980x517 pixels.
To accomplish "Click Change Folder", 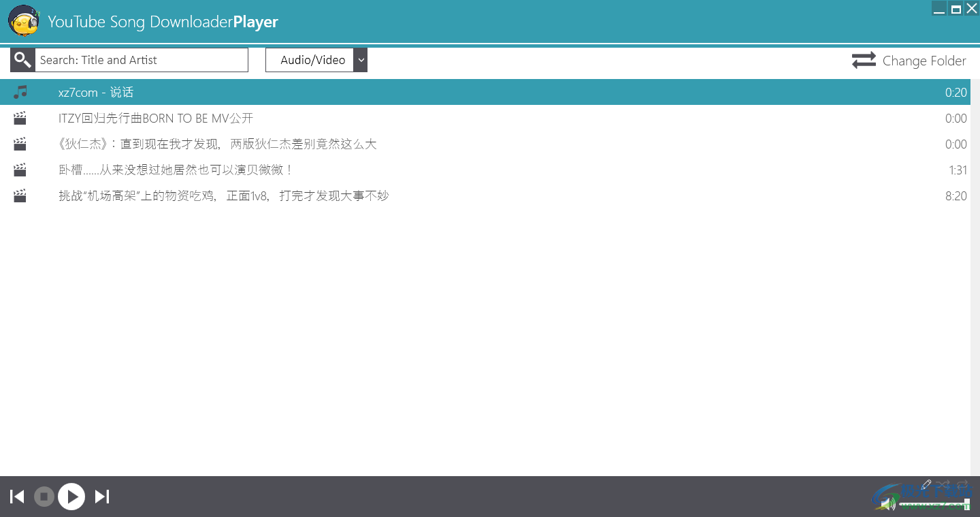I will [x=924, y=61].
